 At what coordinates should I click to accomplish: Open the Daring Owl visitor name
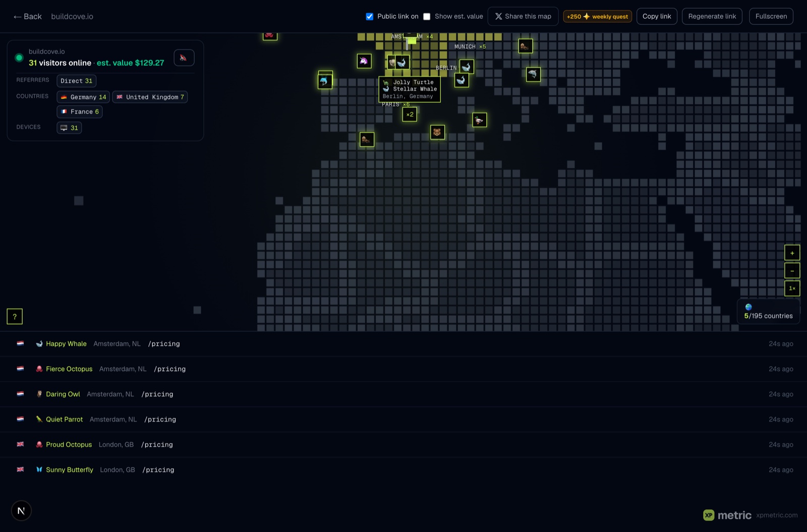coord(63,394)
